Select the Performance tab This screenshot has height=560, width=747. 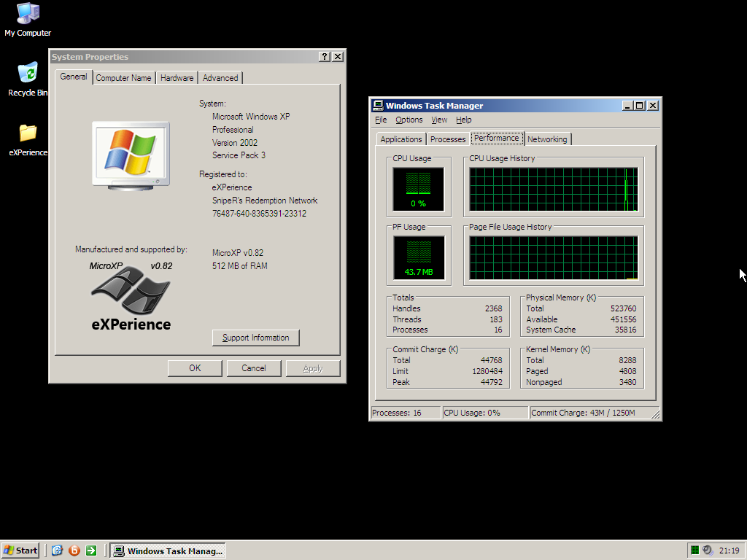click(496, 138)
